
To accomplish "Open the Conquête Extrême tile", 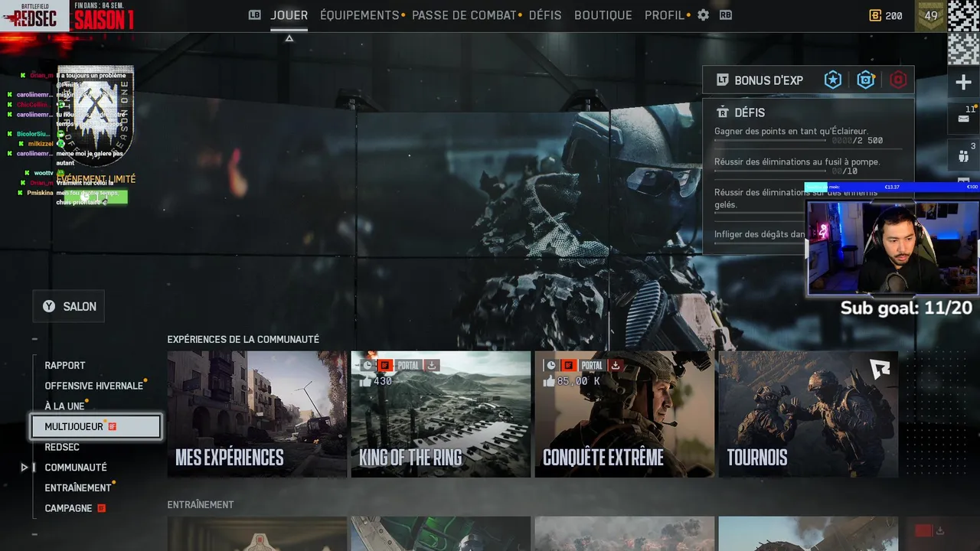I will click(625, 414).
